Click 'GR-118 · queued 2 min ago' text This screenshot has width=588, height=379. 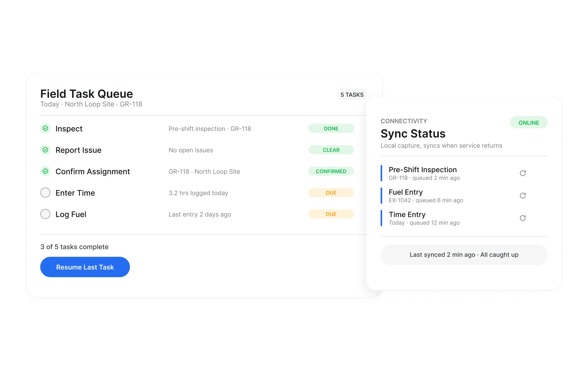point(424,178)
